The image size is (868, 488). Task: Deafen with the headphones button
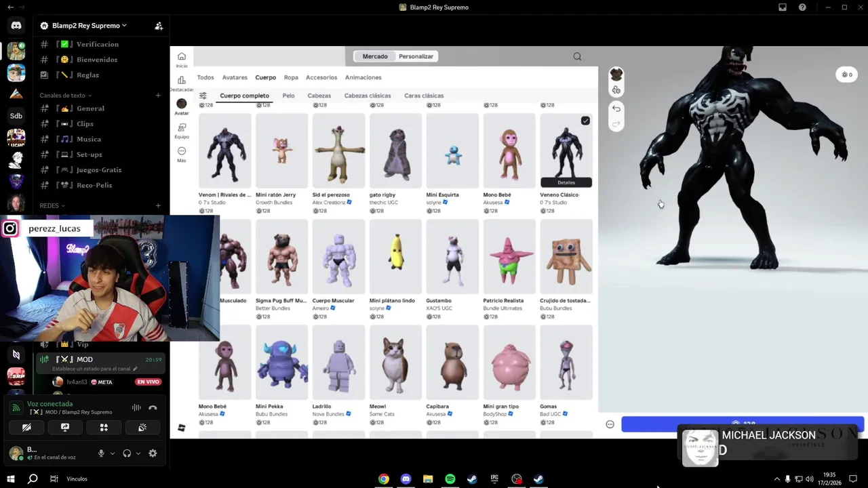(127, 453)
